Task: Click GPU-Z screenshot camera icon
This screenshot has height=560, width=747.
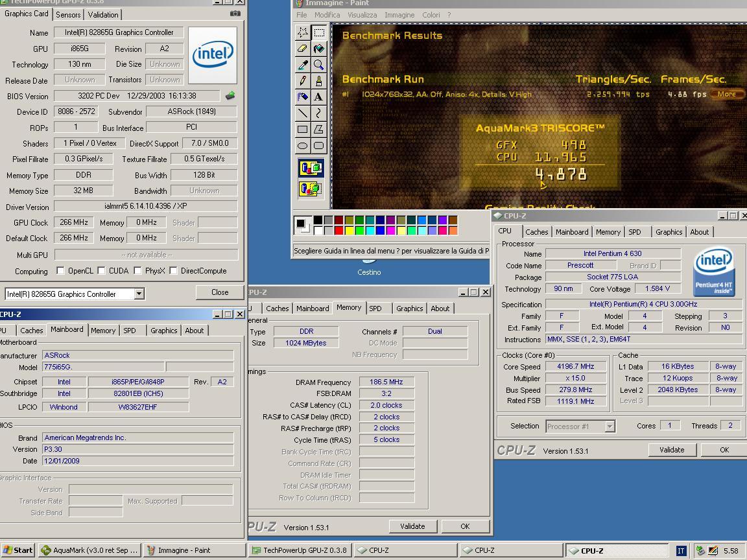Action: (x=235, y=14)
